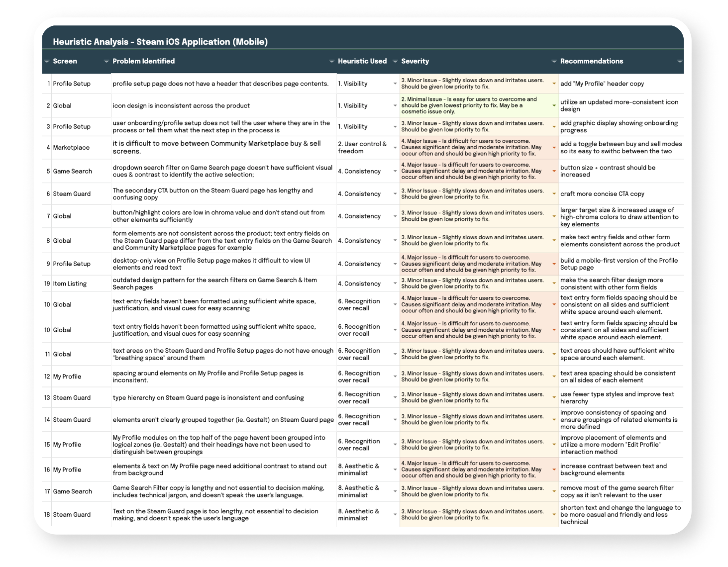Image resolution: width=728 pixels, height=567 pixels.
Task: Open Severity dropdown in row 7 Global
Action: point(554,216)
